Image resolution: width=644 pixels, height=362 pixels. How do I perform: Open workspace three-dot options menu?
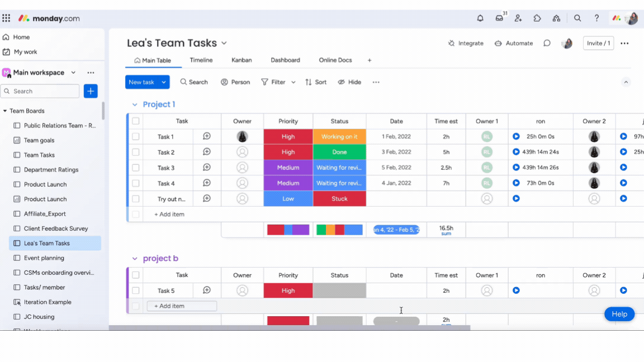pyautogui.click(x=91, y=73)
